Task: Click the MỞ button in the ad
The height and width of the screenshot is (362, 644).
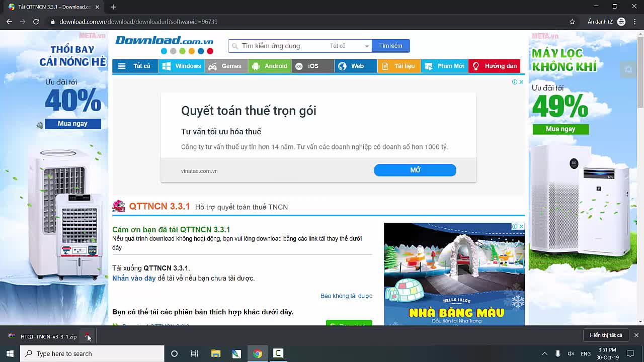Action: click(x=415, y=170)
